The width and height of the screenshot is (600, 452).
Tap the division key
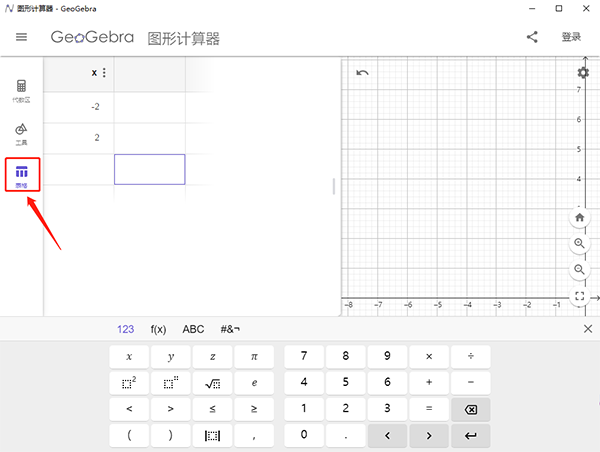pos(471,357)
